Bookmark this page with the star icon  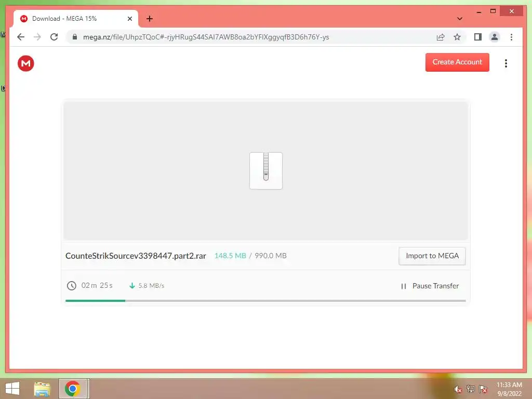pos(457,37)
